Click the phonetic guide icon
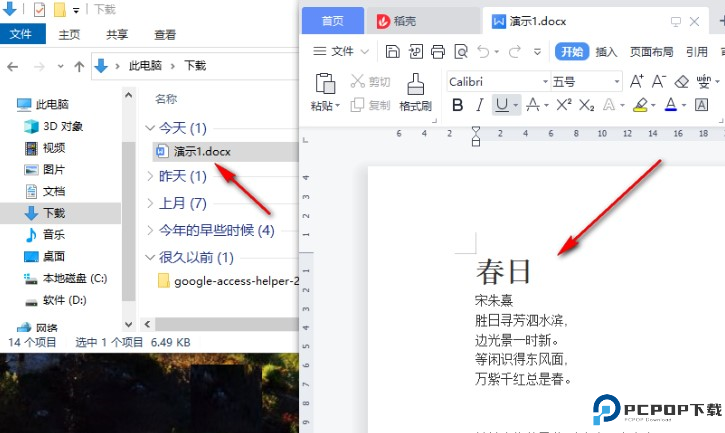The image size is (725, 433). [703, 81]
